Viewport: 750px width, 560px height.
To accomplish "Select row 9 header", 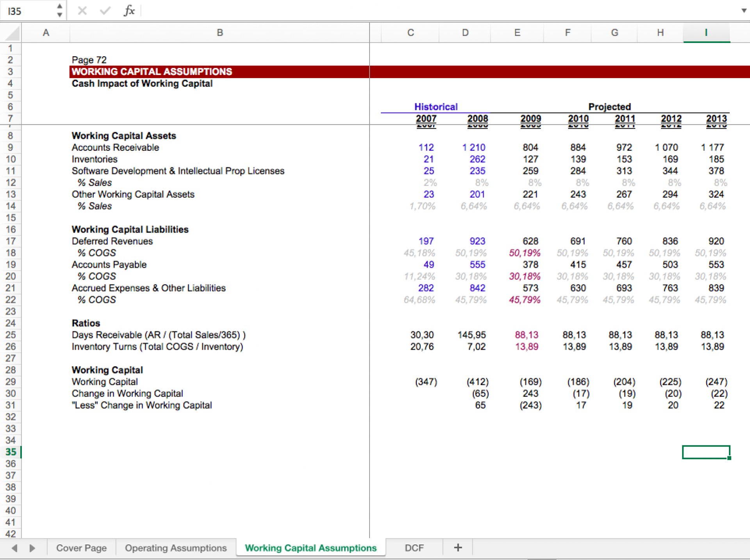I will tap(11, 147).
